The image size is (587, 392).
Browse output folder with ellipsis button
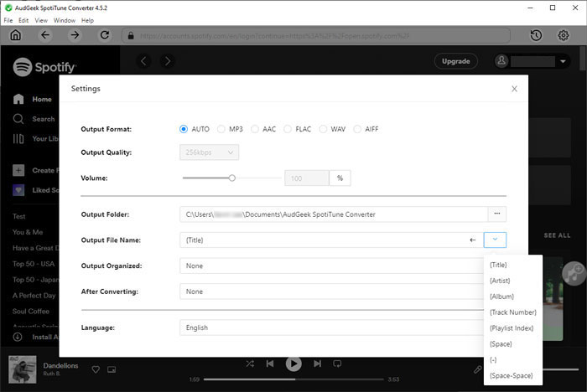[x=497, y=214]
